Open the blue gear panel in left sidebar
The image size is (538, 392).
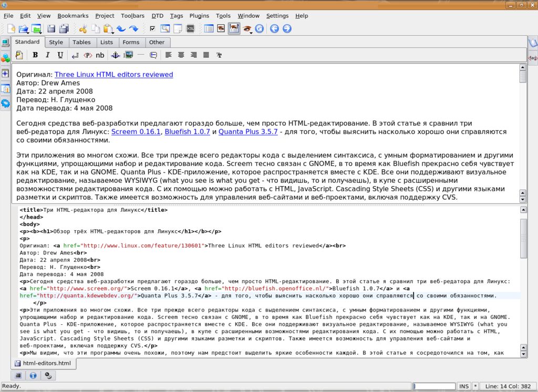pos(5,103)
